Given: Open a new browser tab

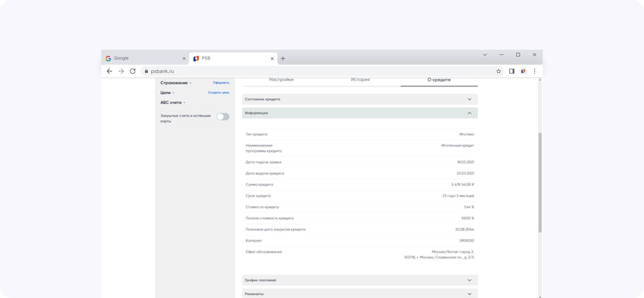Looking at the screenshot, I should [283, 58].
